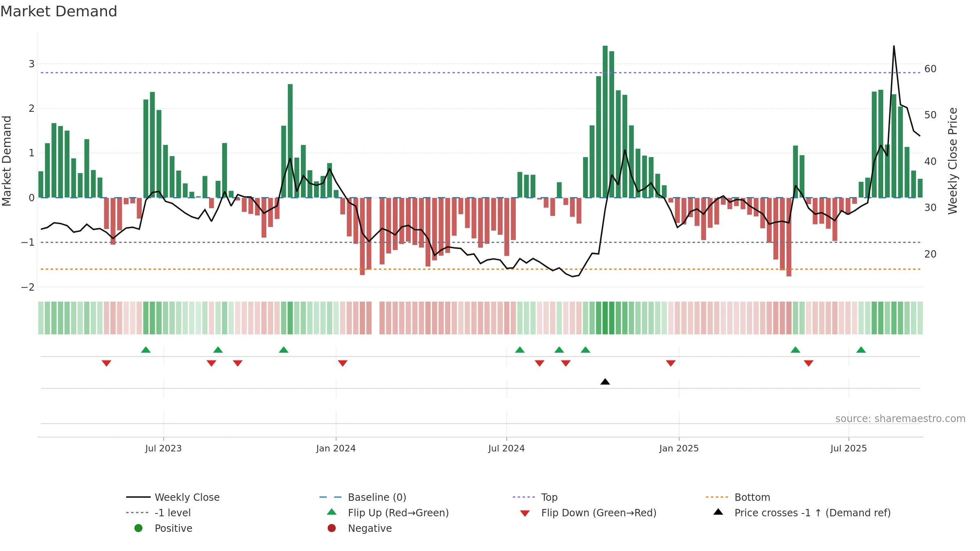Toggle the Weekly Close legend entry

[x=173, y=497]
